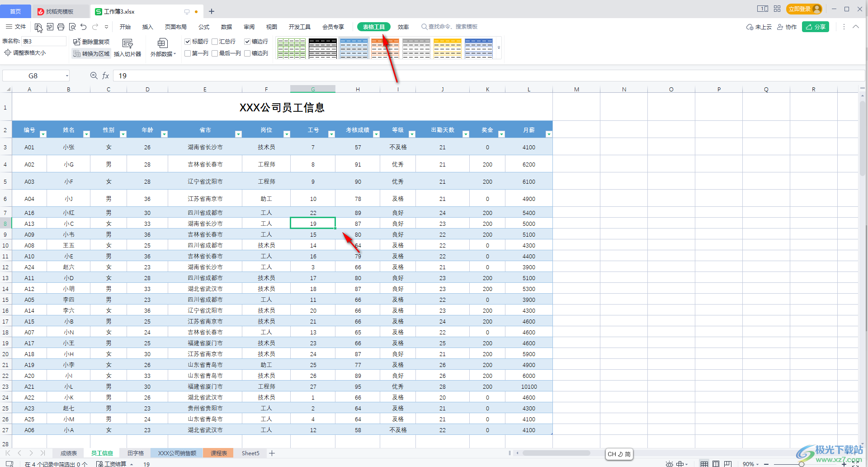The height and width of the screenshot is (467, 868).
Task: Click 调整表格大小 button
Action: [25, 52]
